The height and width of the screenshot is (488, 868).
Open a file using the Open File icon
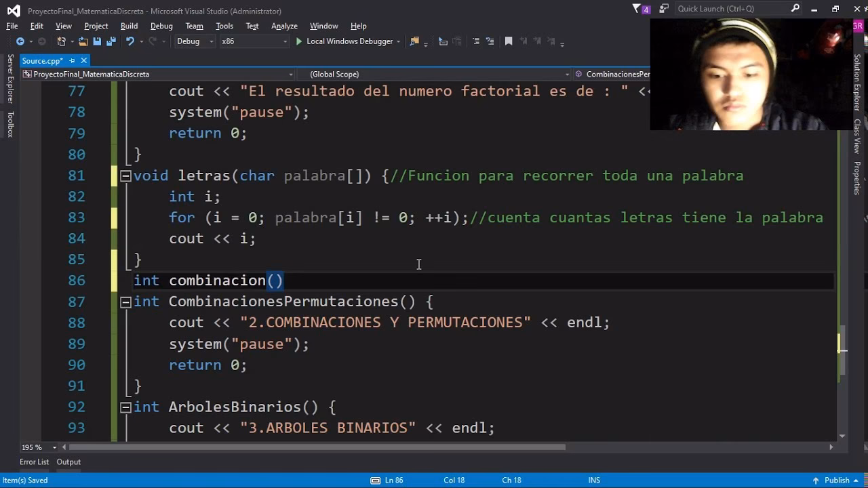pyautogui.click(x=81, y=41)
